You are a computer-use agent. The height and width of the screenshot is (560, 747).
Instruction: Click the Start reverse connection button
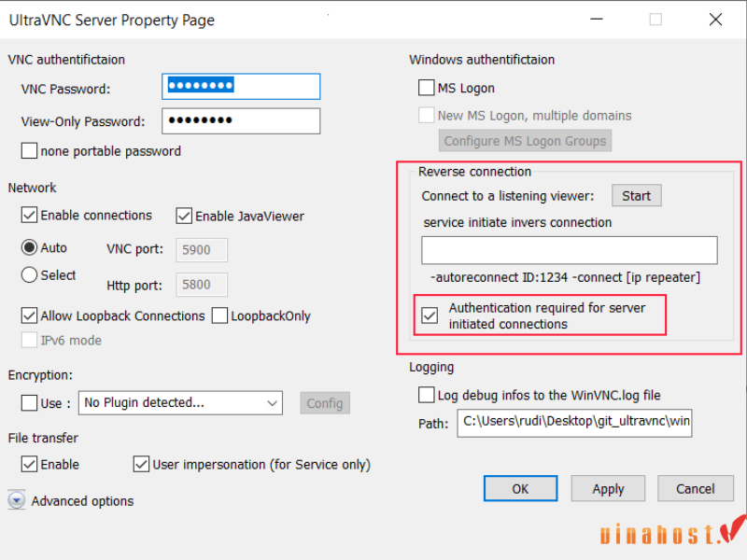[637, 196]
